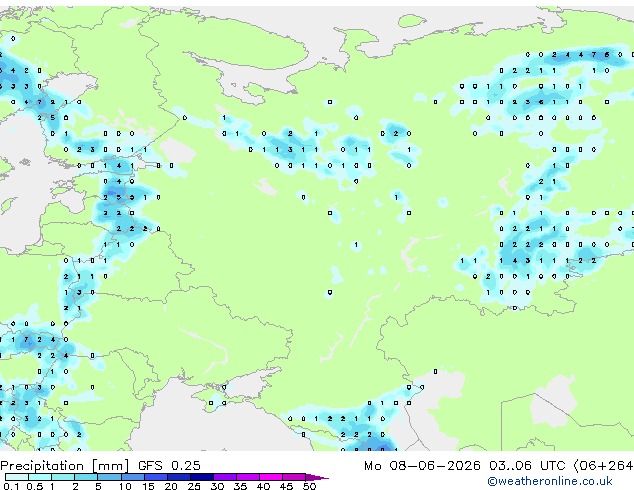Click the '20' legend scale label

click(x=171, y=486)
